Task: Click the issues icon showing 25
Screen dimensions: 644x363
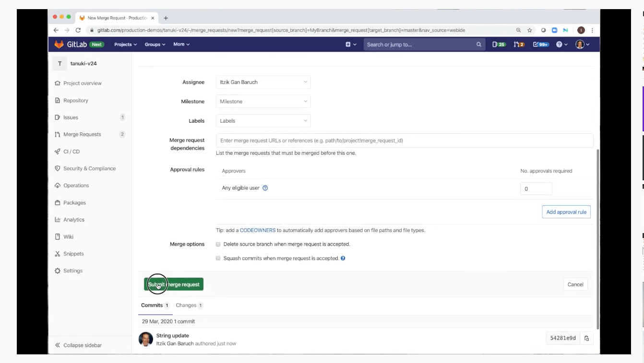Action: 499,44
